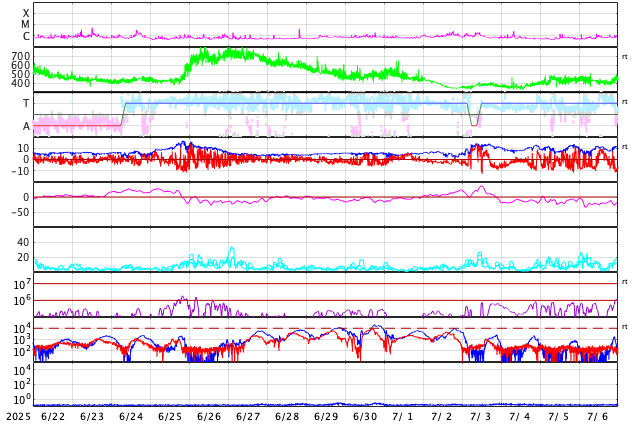Screen dimensions: 634x424
Task: Click the 10^3 axis label
Action: click(22, 340)
